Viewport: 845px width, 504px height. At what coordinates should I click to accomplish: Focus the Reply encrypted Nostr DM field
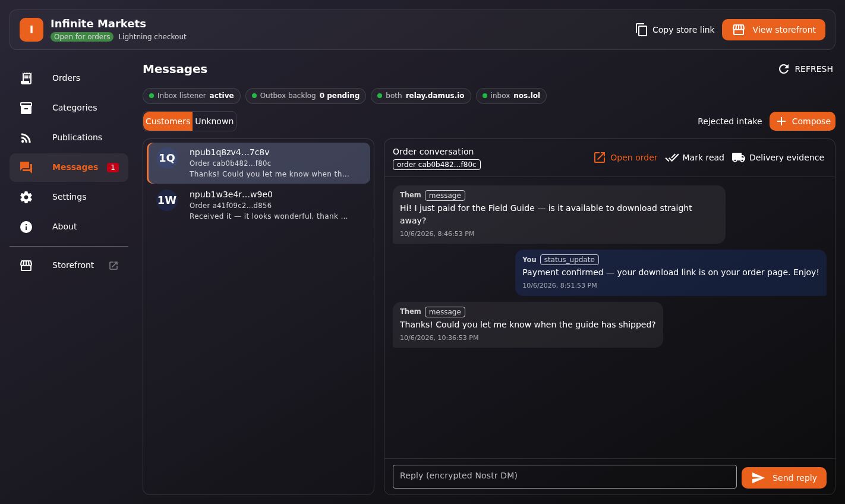pos(565,477)
